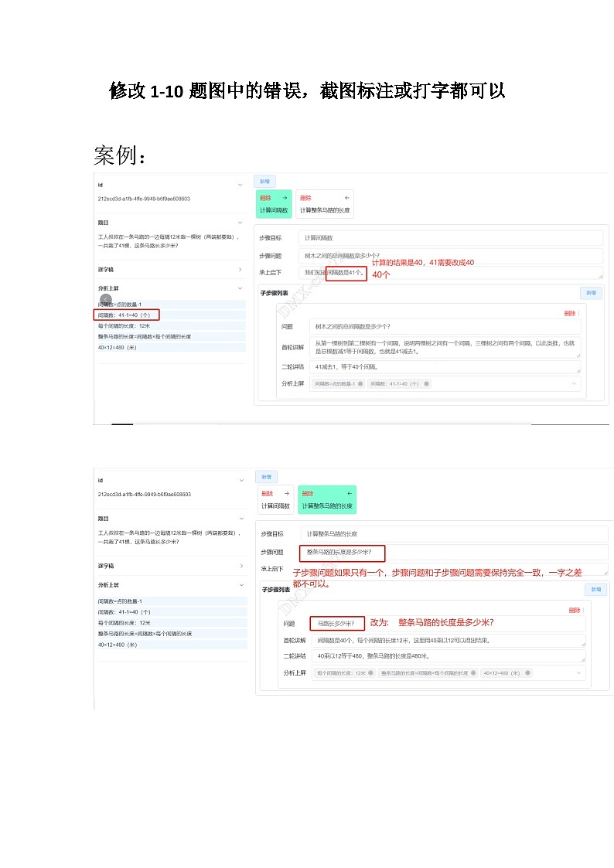Select 整条马路的长度=间隔数×每个间隔的长度 row in first screenshot list

click(x=172, y=336)
